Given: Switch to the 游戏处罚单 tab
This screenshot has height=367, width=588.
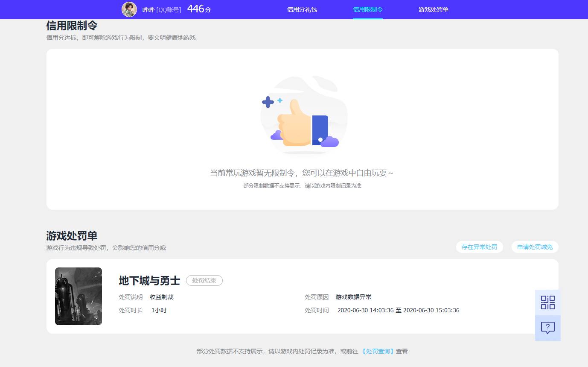Looking at the screenshot, I should (x=434, y=9).
